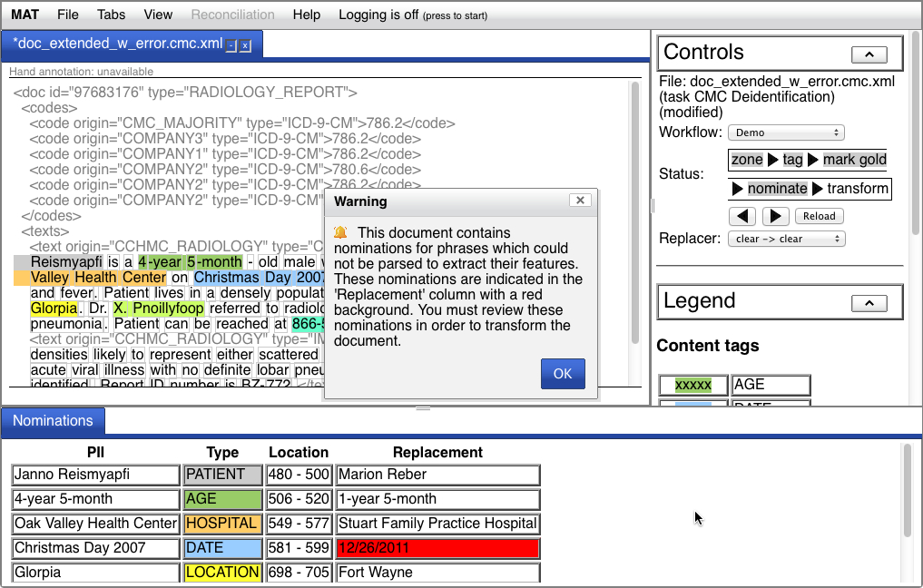This screenshot has height=588, width=923.
Task: Switch to the Nominations tab
Action: pos(53,421)
